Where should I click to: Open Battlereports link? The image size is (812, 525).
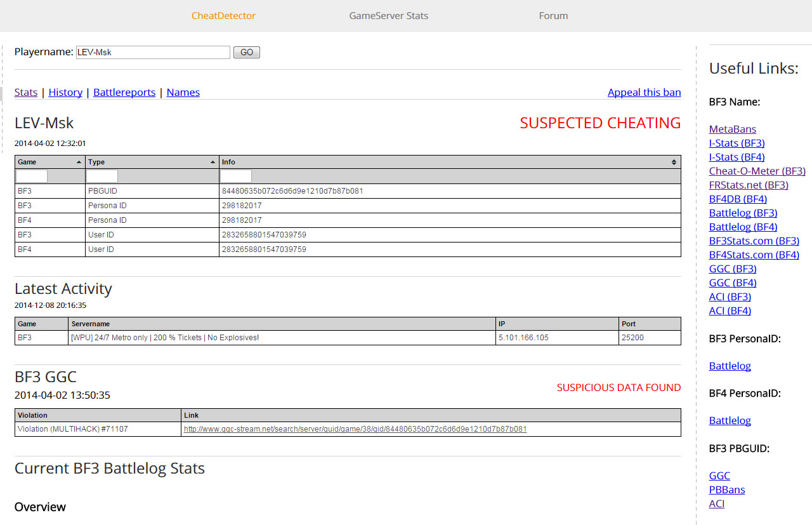point(124,92)
